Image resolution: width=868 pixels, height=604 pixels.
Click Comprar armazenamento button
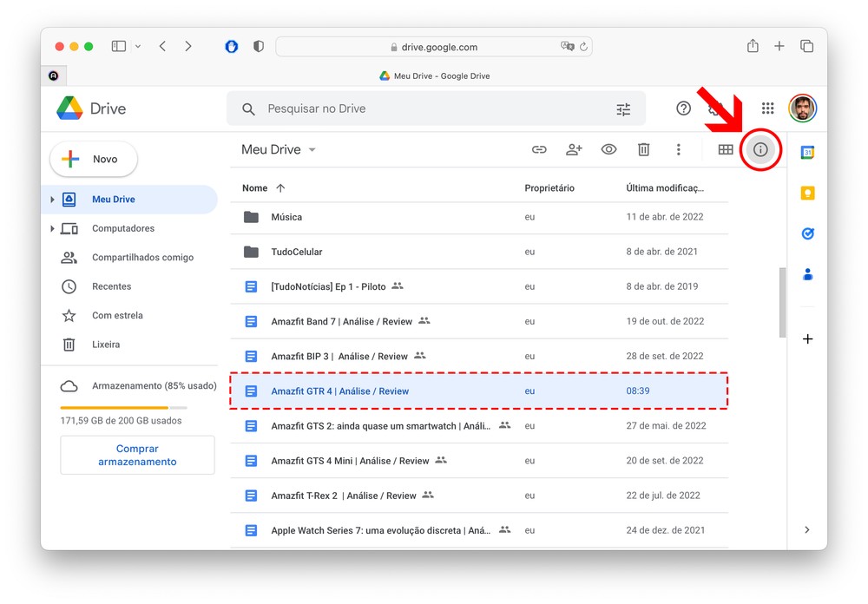tap(137, 455)
